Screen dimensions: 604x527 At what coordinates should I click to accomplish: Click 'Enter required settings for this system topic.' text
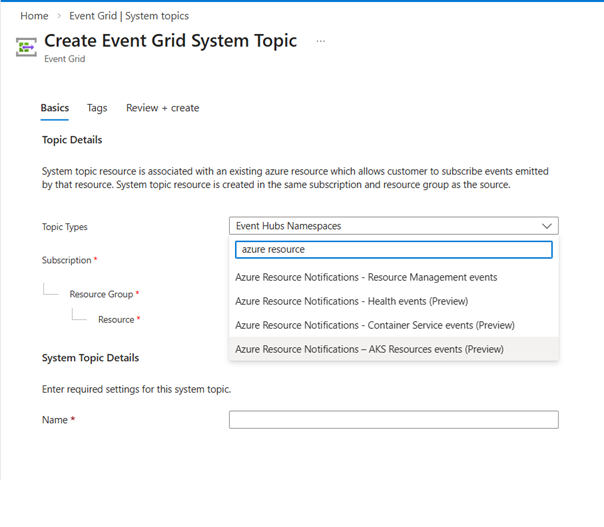tap(136, 389)
